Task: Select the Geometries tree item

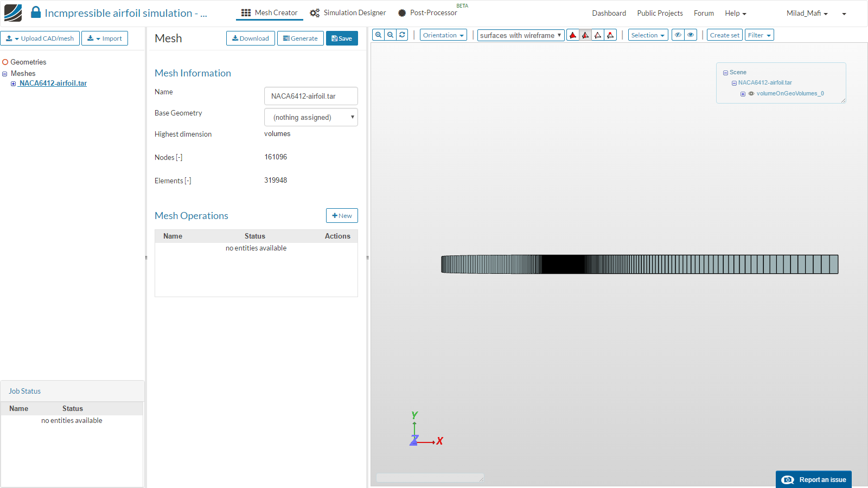Action: coord(28,62)
